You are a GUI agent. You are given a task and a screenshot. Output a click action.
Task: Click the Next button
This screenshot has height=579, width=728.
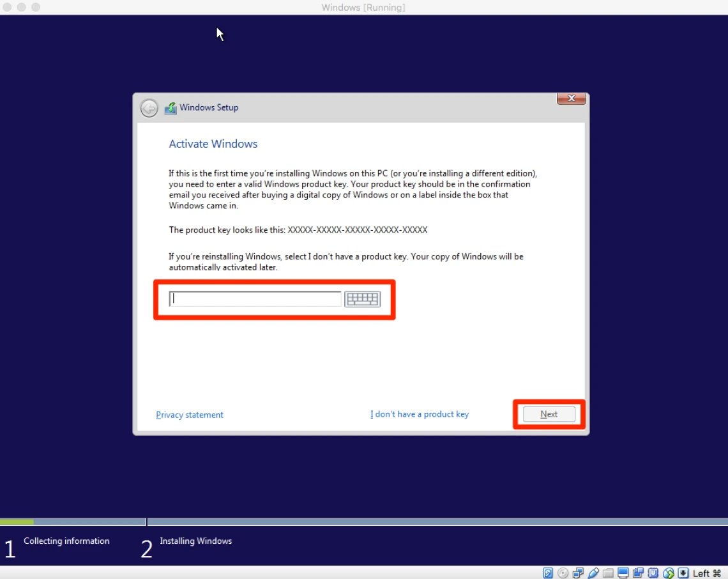point(549,414)
